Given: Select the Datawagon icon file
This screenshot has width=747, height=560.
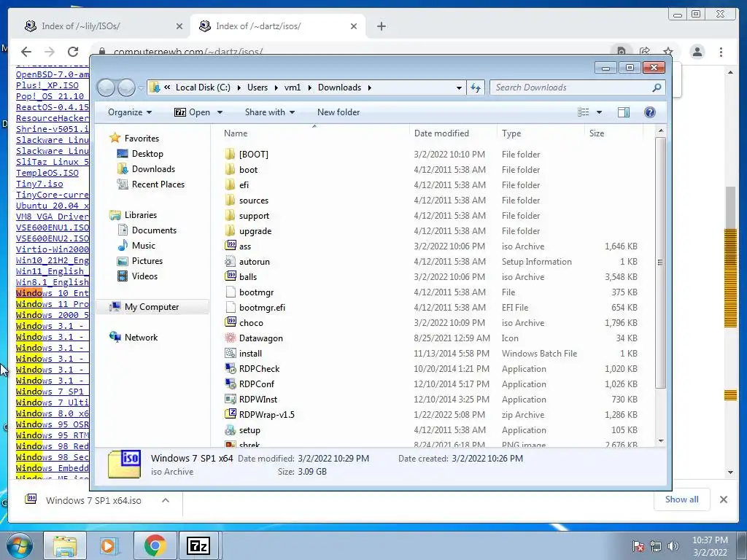Looking at the screenshot, I should (231, 338).
